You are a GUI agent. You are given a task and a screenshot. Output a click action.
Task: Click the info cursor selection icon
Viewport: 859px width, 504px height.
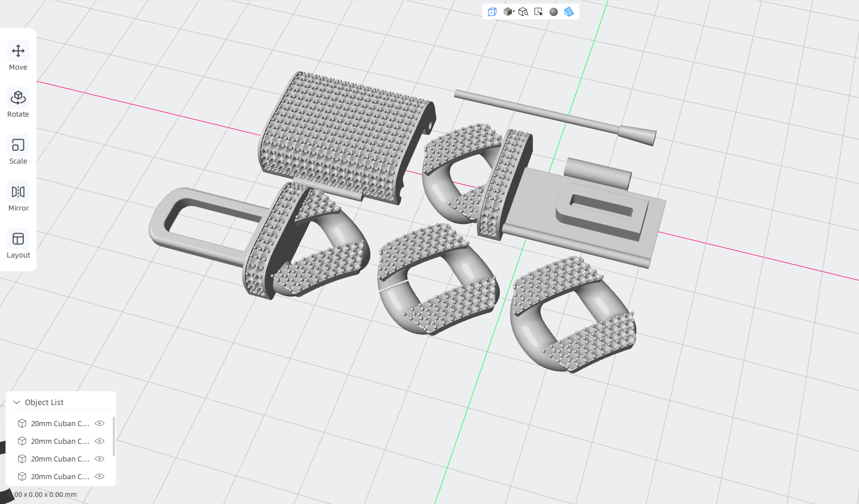click(538, 12)
